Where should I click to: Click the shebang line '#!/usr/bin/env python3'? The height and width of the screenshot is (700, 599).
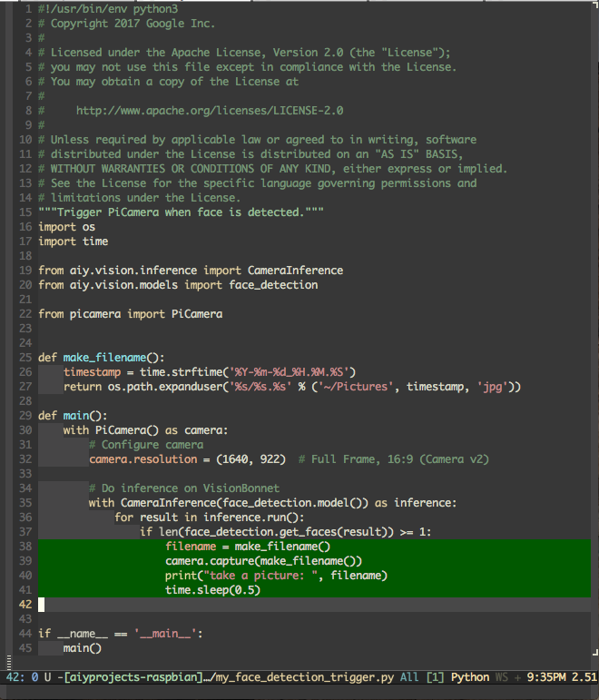[x=108, y=9]
